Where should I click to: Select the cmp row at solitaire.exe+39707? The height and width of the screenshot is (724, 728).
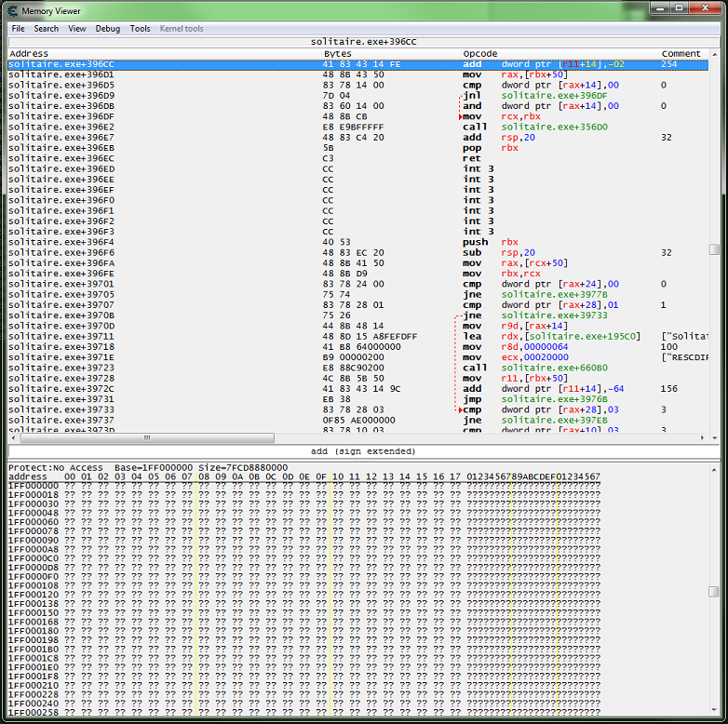click(x=358, y=305)
